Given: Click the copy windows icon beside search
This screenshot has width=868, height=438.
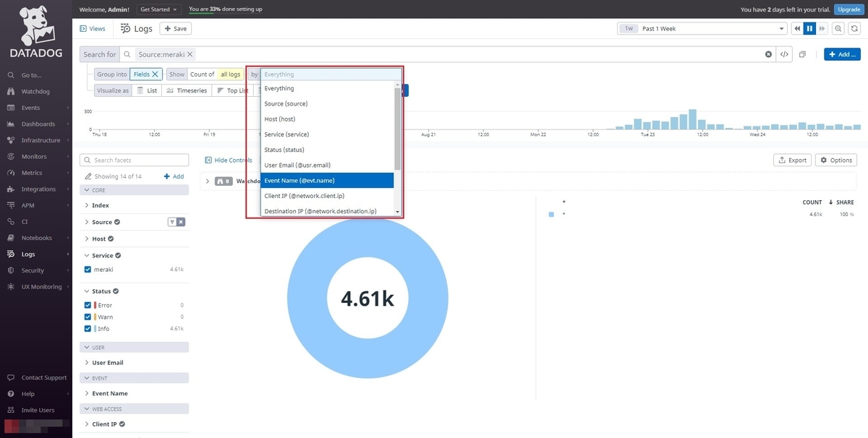Looking at the screenshot, I should 803,54.
